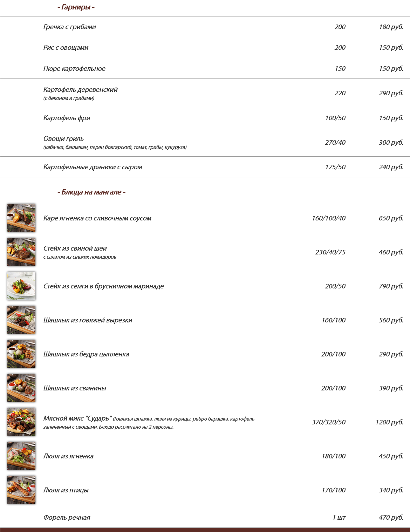Screen dimensions: 410x532
Task: Open the Люля из ягненка photo
Action: pos(21,456)
